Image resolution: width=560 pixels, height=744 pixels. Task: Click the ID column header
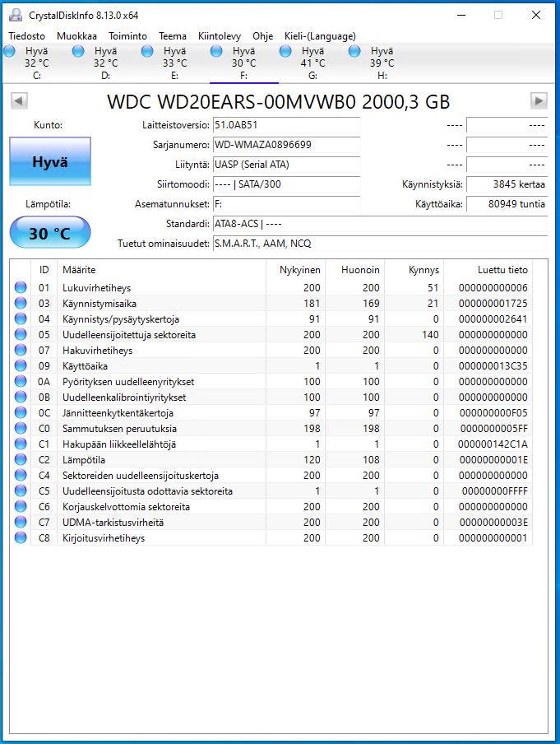44,269
